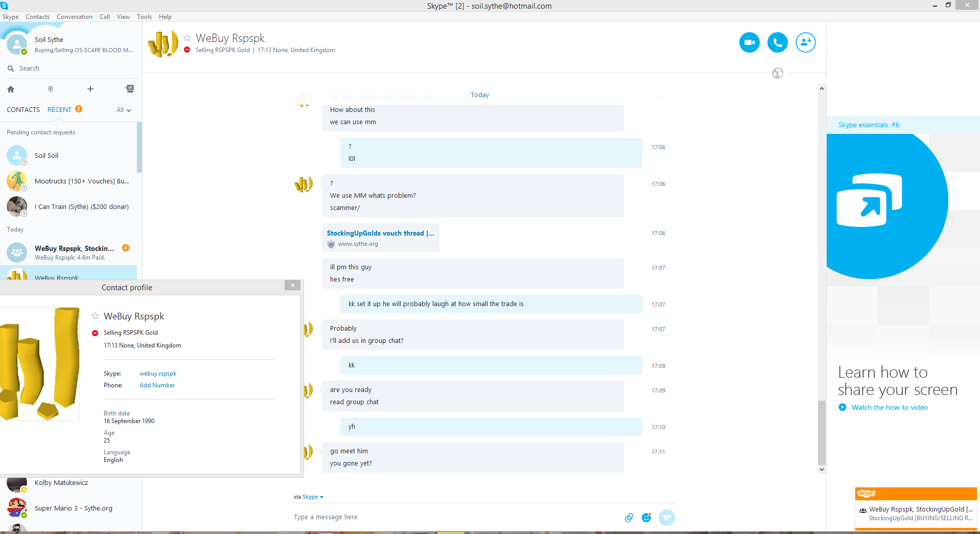Switch to the CONTACTS tab
Screen dimensions: 980x534
point(23,110)
